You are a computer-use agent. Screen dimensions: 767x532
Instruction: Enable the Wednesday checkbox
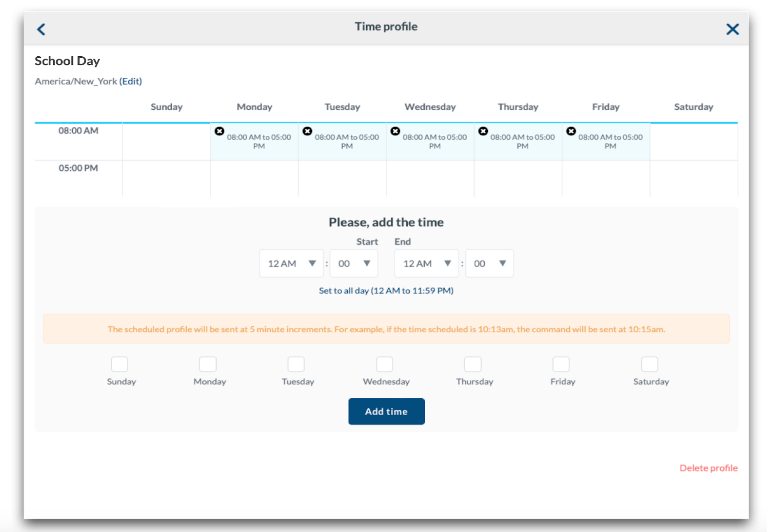click(384, 364)
